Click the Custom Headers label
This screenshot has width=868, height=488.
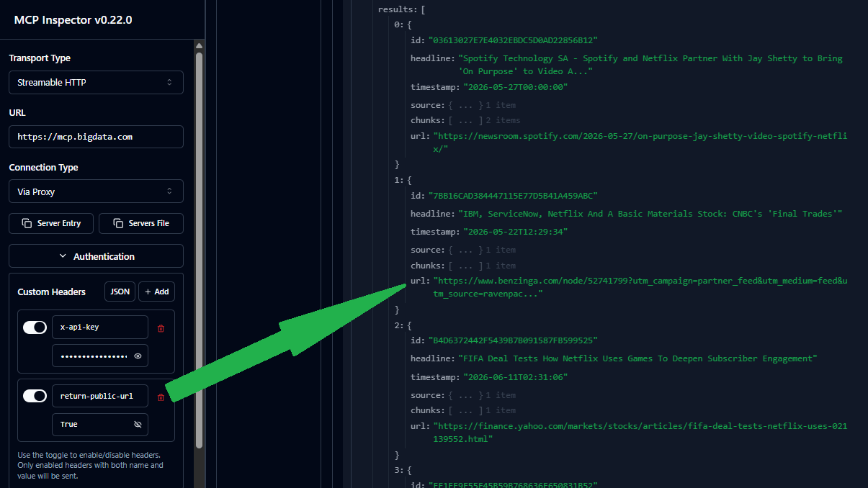point(52,292)
